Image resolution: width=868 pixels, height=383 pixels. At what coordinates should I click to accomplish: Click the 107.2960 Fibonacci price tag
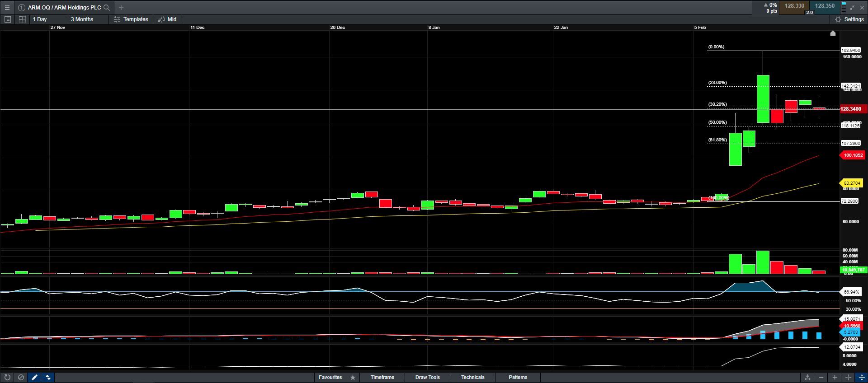(850, 143)
